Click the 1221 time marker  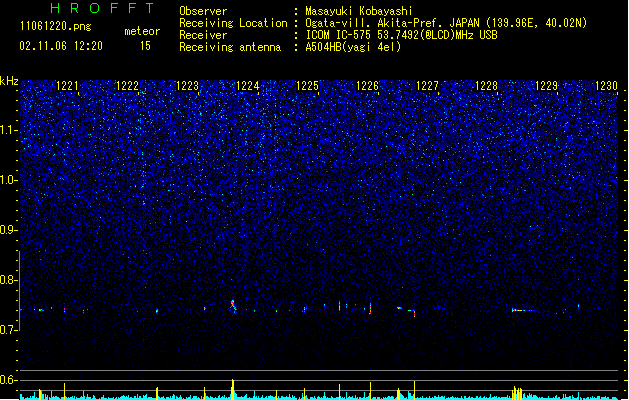(67, 86)
